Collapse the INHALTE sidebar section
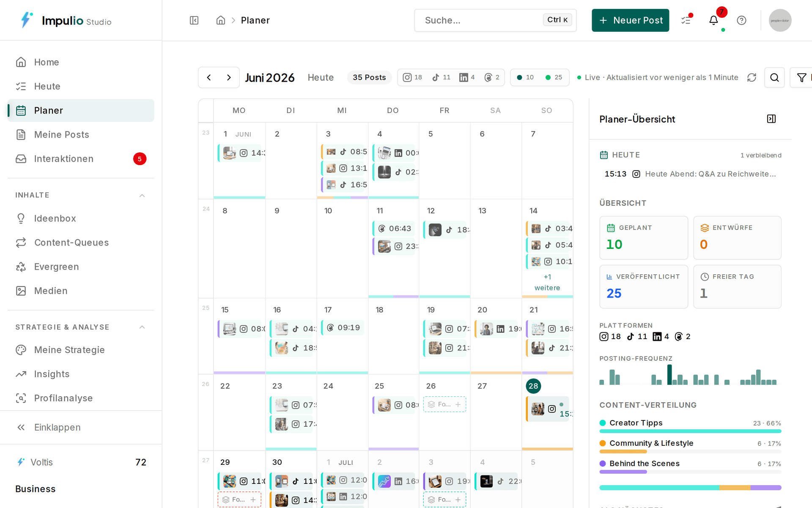 click(x=142, y=196)
